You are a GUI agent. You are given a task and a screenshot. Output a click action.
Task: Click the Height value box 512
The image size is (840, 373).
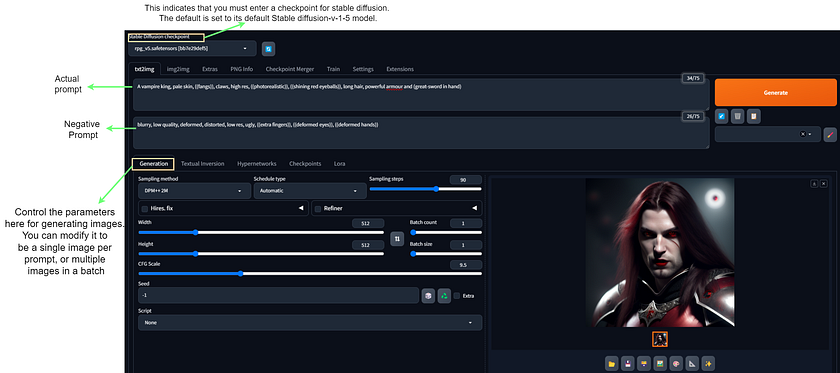(x=368, y=245)
